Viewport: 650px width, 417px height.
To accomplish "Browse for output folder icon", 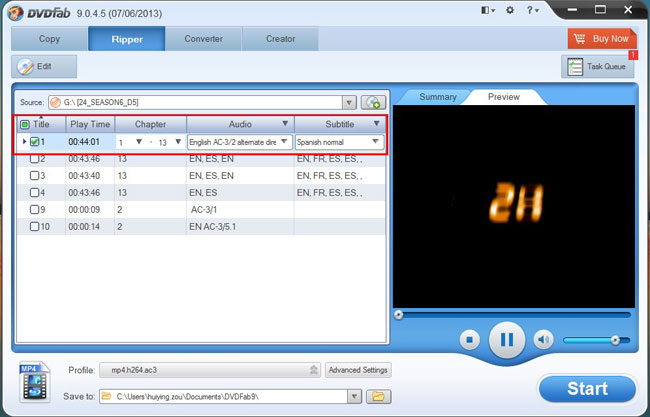I will (x=378, y=397).
